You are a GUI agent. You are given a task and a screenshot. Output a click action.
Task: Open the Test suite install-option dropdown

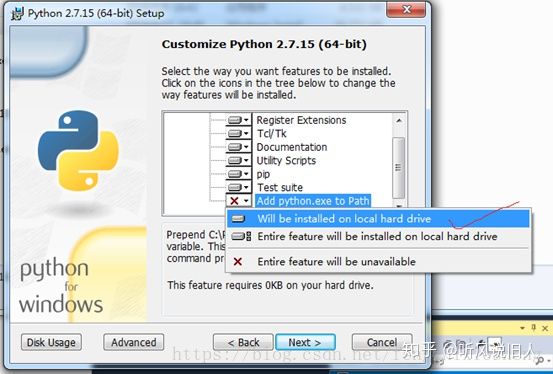pyautogui.click(x=239, y=187)
